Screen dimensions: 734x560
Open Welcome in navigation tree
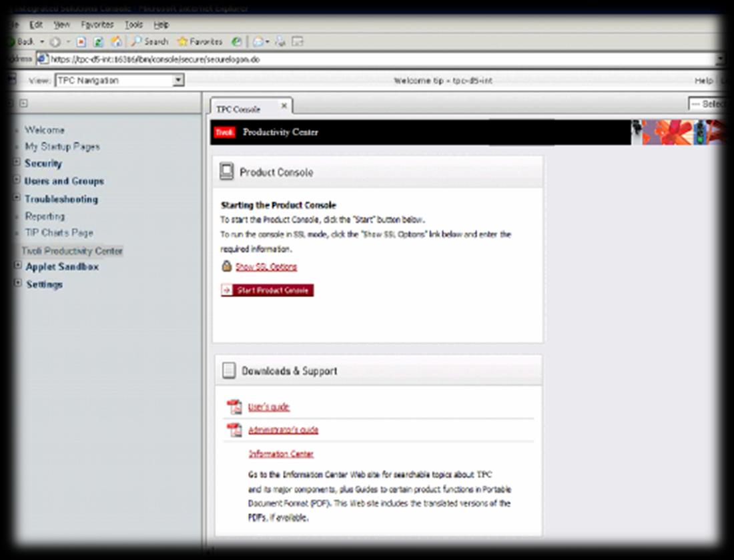[x=45, y=129]
